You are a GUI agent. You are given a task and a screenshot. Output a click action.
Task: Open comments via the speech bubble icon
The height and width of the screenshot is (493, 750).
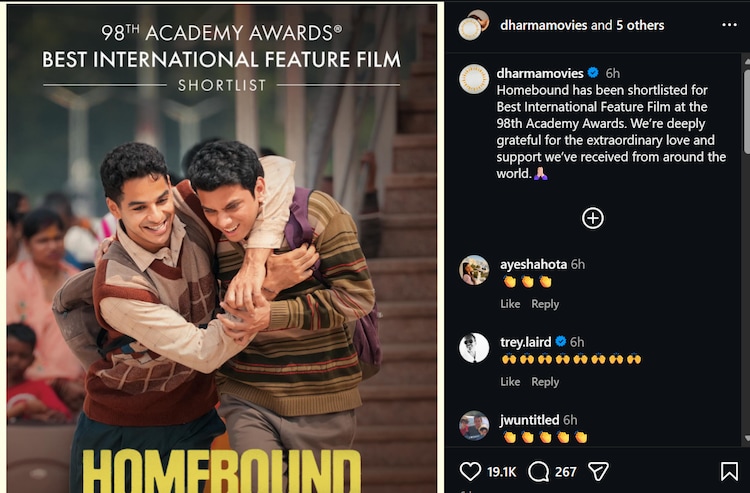coord(539,471)
